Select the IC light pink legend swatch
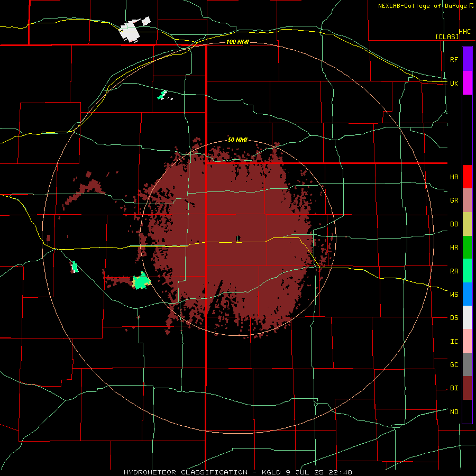 467,341
